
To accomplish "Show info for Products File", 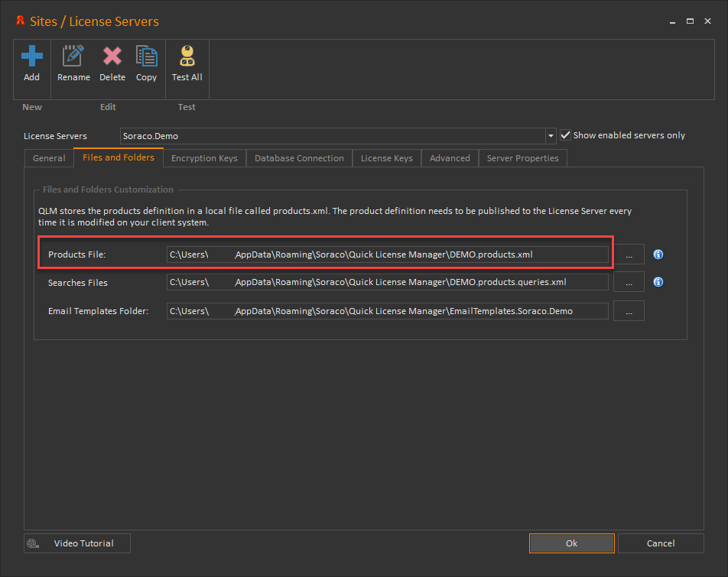I will coord(658,254).
